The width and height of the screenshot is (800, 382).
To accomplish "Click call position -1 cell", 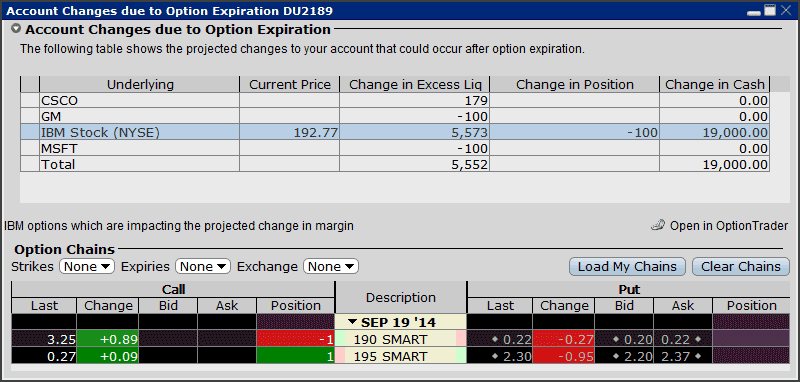I will [295, 339].
